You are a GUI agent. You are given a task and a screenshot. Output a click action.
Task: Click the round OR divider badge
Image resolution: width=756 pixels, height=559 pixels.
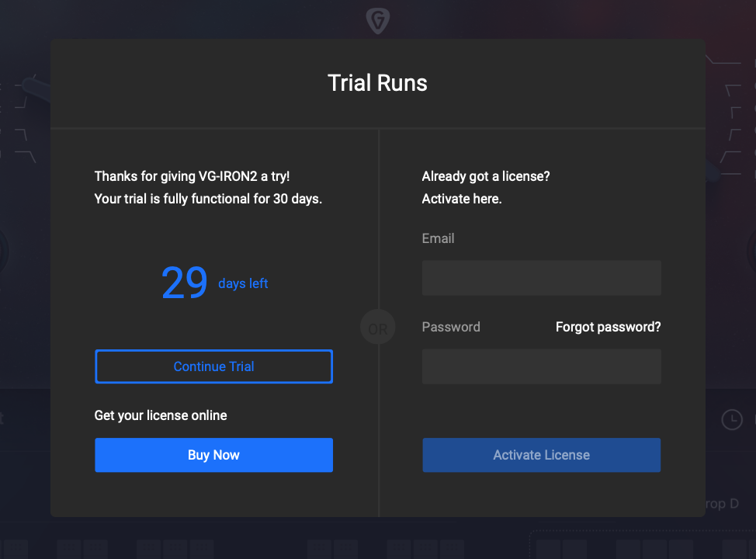(378, 328)
